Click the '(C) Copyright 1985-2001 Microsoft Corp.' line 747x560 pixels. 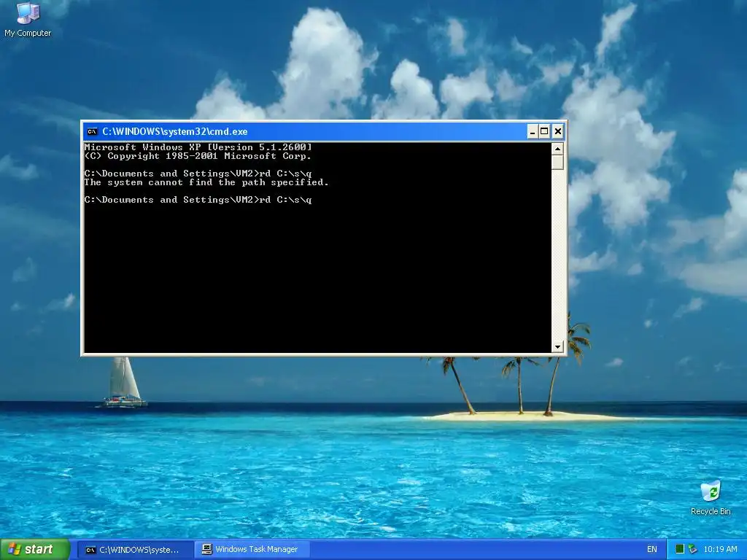[198, 156]
